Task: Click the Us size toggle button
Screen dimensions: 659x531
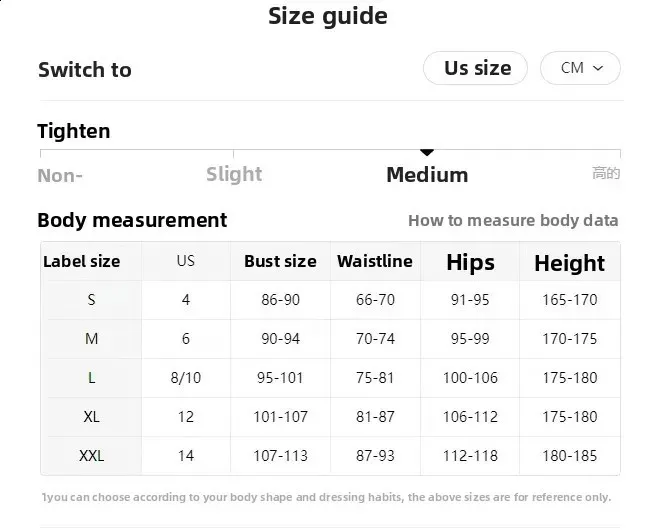Action: coord(475,68)
